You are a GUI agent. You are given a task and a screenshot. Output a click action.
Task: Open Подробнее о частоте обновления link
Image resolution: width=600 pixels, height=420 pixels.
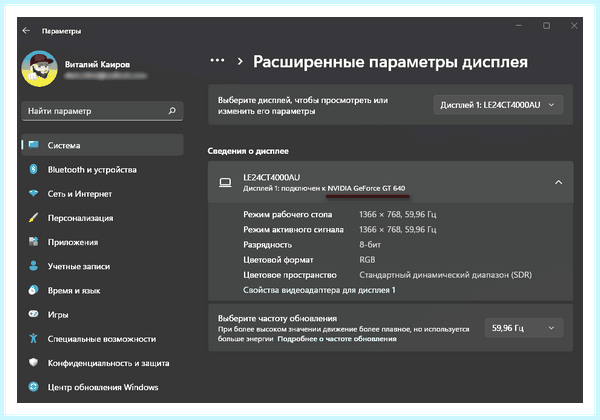click(337, 339)
